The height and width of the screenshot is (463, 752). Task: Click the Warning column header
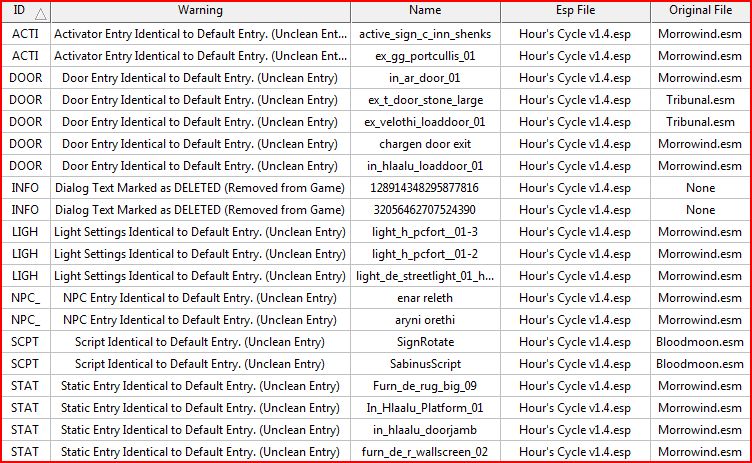pyautogui.click(x=200, y=12)
